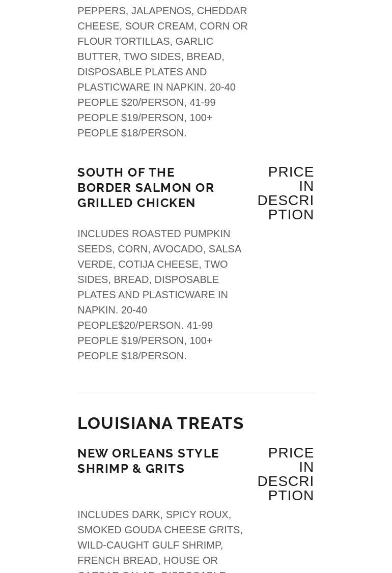This screenshot has width=392, height=573.
Task: Click the COTIJA CHEESE text
Action: point(158,264)
